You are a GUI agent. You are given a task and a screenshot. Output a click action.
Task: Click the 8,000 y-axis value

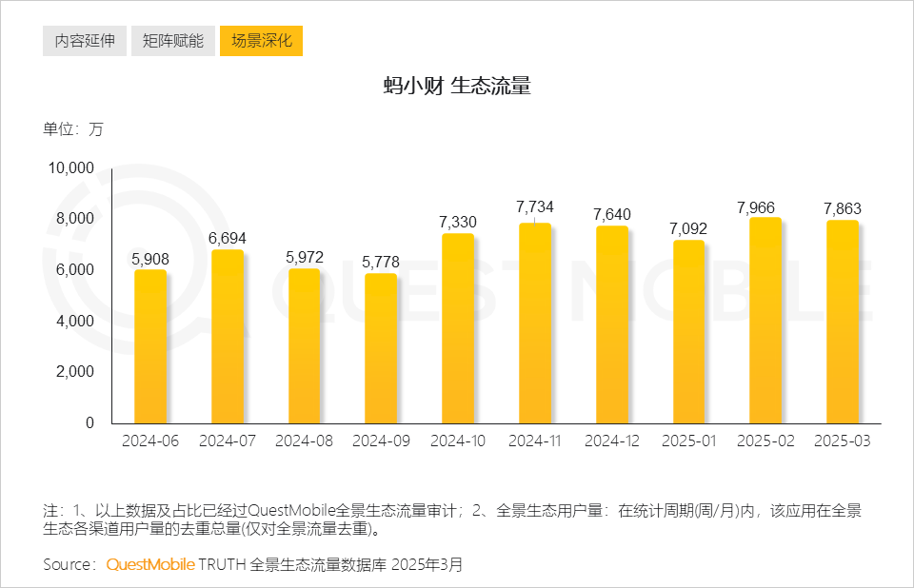click(74, 219)
